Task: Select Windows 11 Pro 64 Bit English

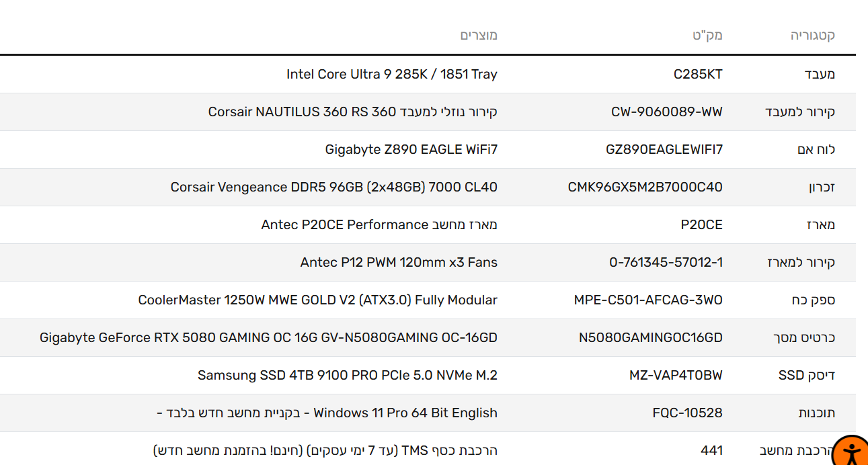Action: tap(405, 413)
